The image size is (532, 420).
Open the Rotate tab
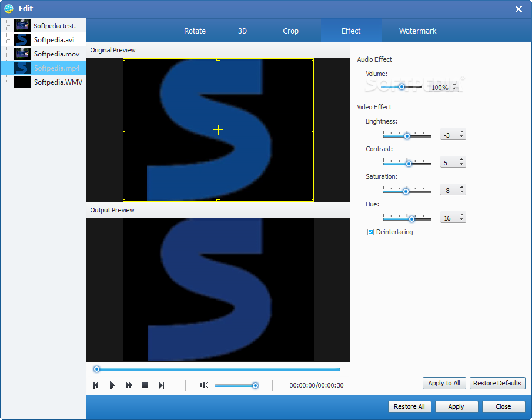point(195,31)
